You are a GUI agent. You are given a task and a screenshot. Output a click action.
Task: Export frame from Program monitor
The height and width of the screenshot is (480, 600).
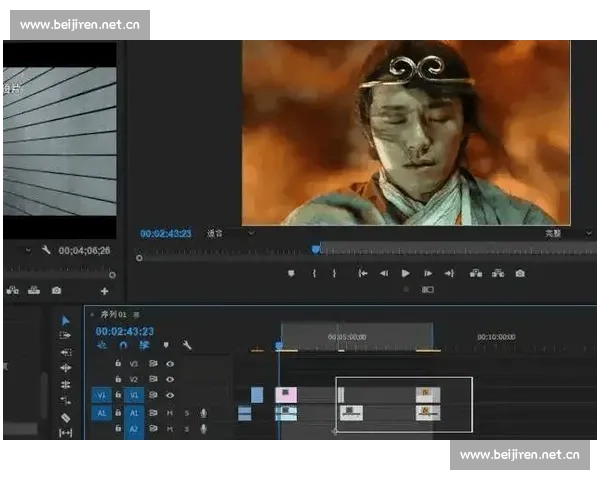tap(520, 273)
